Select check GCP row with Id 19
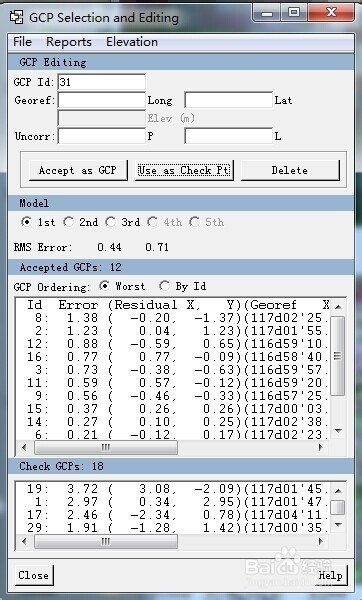 [173, 489]
